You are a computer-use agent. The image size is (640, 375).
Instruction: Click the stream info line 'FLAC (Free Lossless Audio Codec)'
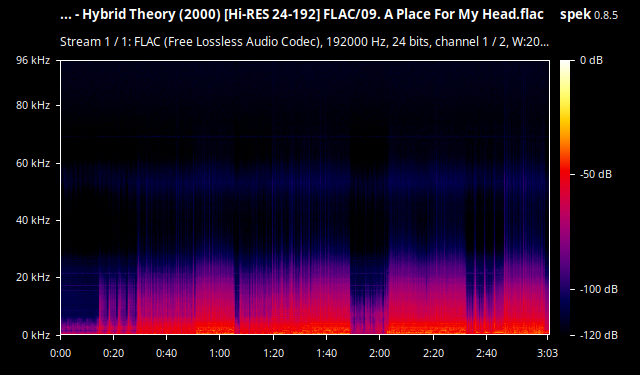click(x=304, y=42)
